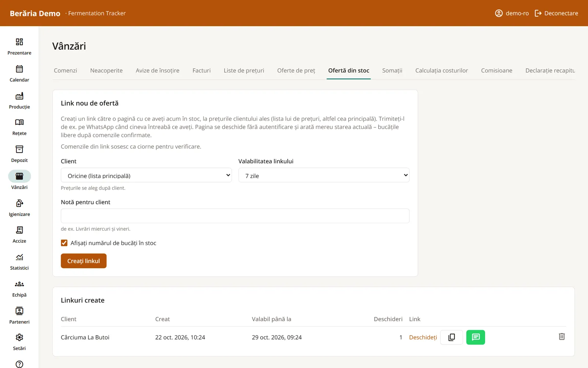588x368 pixels.
Task: Open the Valabilitatea linkului dropdown
Action: (x=324, y=176)
